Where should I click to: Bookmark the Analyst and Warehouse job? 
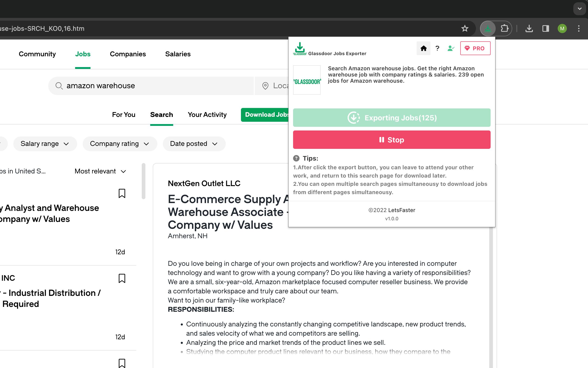click(122, 193)
